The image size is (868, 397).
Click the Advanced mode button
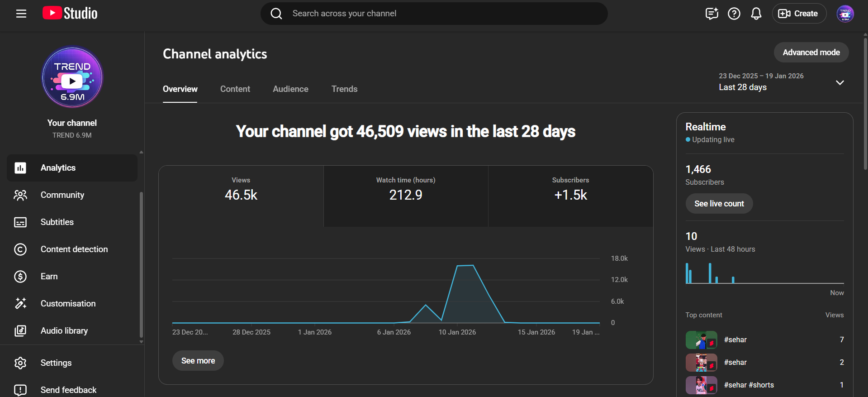(x=811, y=53)
